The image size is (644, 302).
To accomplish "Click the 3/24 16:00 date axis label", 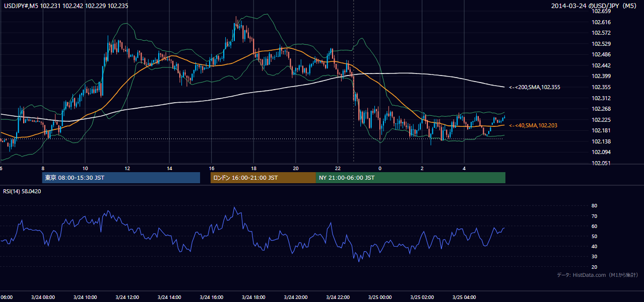I will [x=212, y=297].
